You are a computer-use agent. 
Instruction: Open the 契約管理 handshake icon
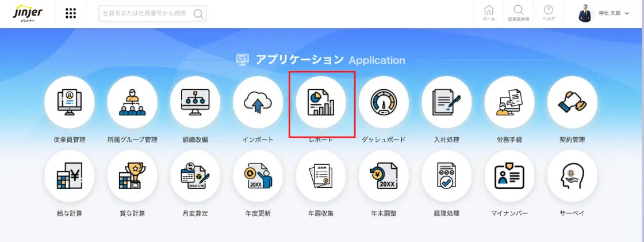pyautogui.click(x=572, y=101)
